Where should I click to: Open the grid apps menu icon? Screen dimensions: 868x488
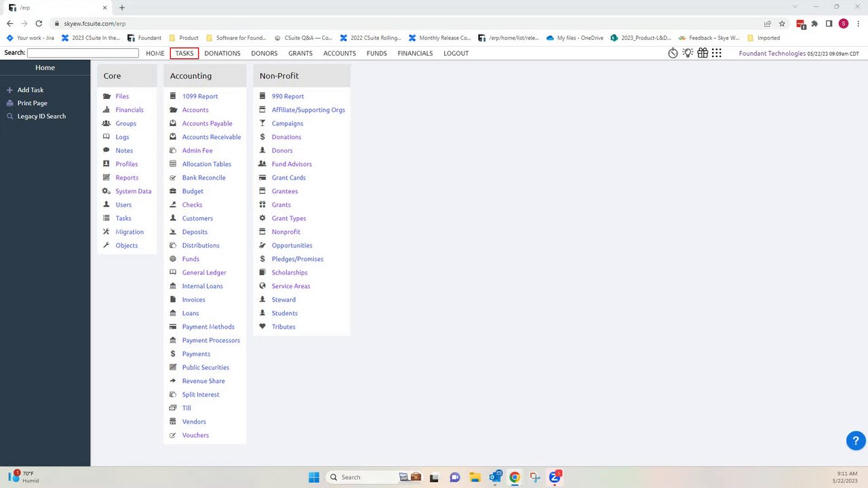click(717, 53)
